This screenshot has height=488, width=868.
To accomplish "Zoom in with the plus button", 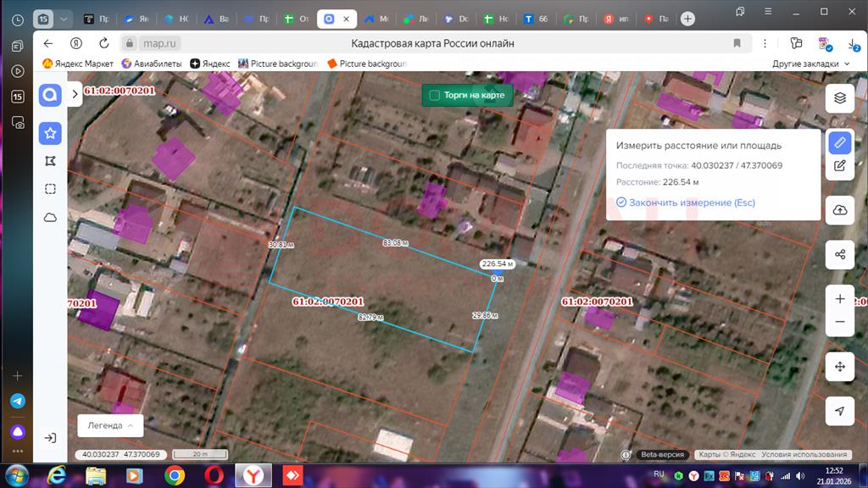I will pyautogui.click(x=839, y=299).
